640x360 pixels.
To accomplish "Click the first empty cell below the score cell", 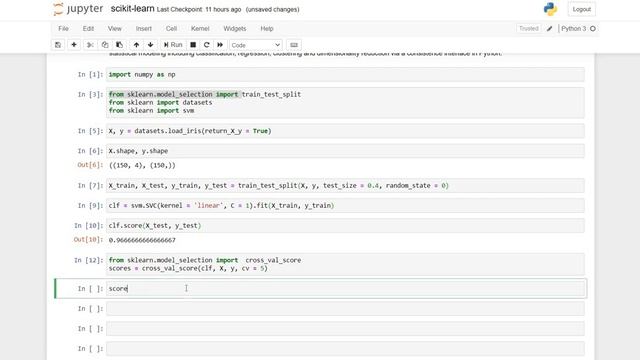I will coord(345,309).
